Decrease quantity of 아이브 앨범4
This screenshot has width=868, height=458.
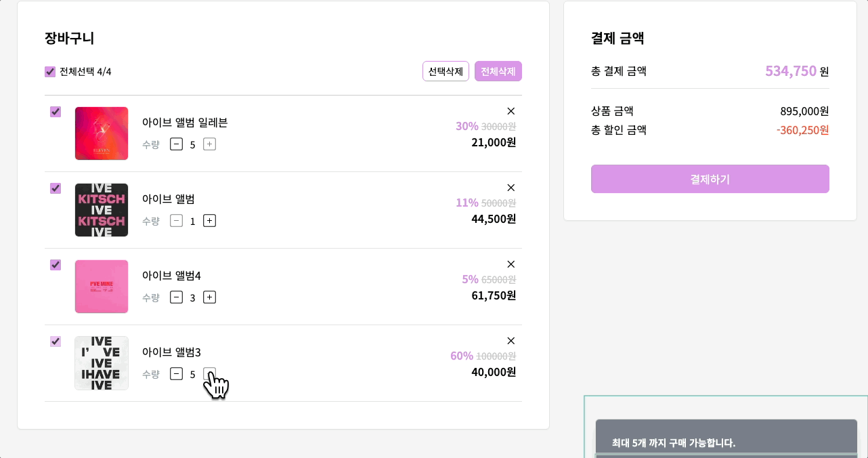[176, 297]
